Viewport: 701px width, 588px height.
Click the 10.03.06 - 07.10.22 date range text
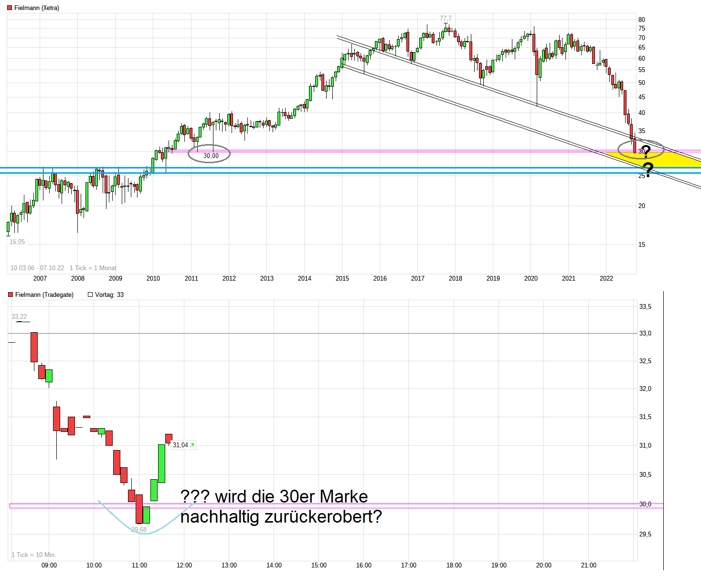pos(36,268)
